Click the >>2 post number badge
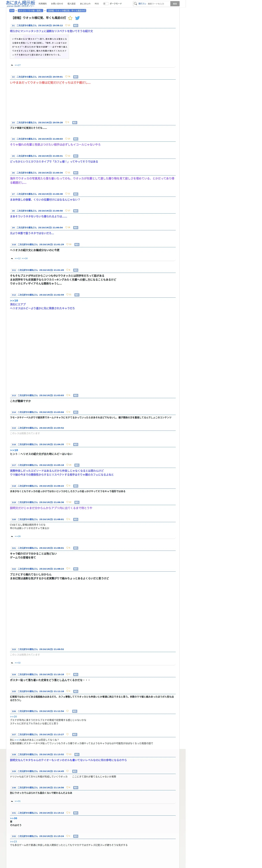 tap(13, 77)
